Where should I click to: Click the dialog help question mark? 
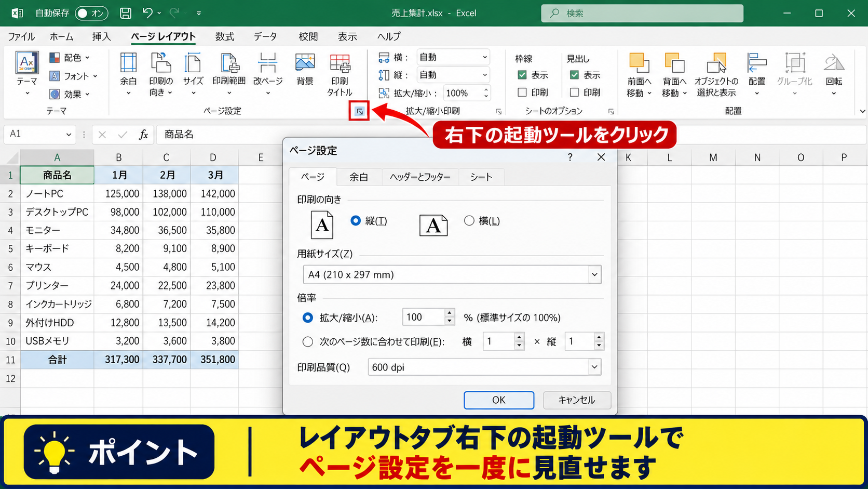tap(570, 157)
